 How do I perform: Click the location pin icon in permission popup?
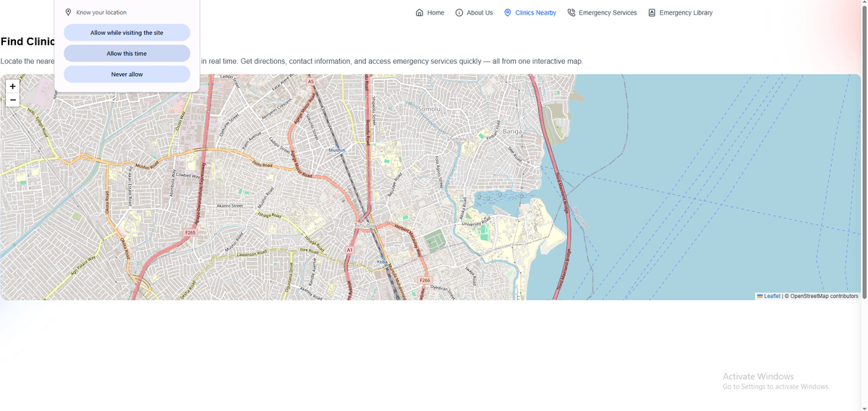pos(69,12)
